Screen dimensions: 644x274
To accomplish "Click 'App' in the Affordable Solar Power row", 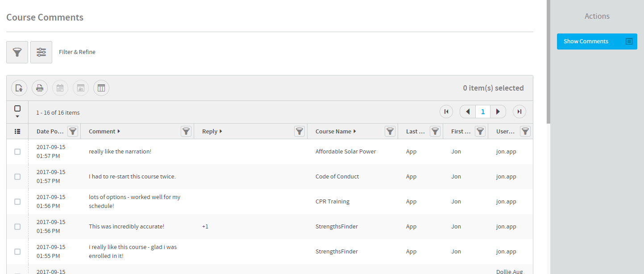I will pos(411,152).
